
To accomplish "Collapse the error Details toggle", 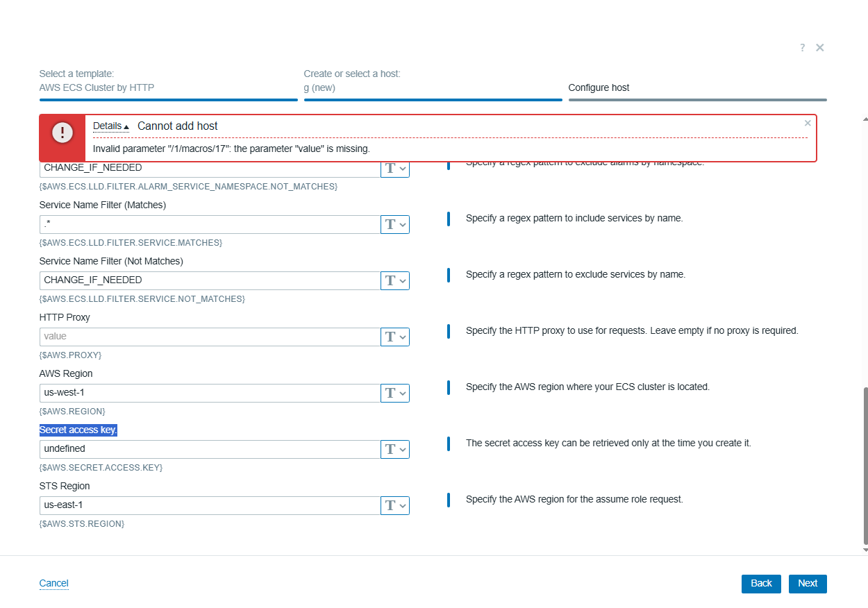I will tap(111, 126).
